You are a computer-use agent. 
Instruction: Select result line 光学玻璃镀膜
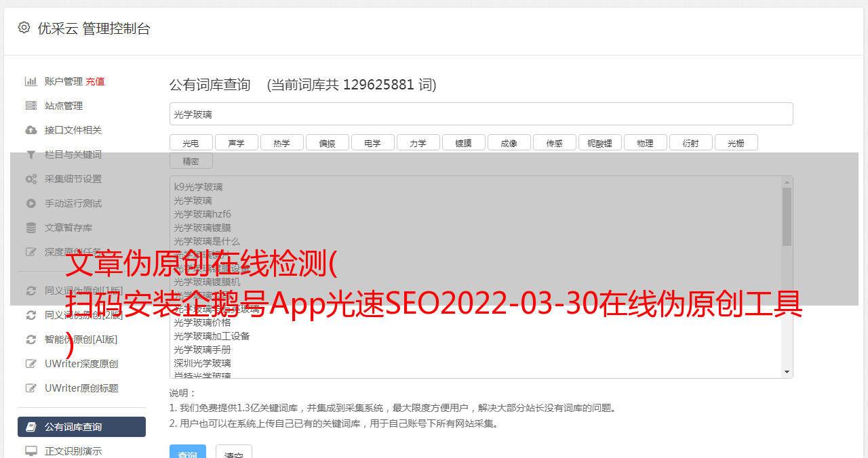202,228
